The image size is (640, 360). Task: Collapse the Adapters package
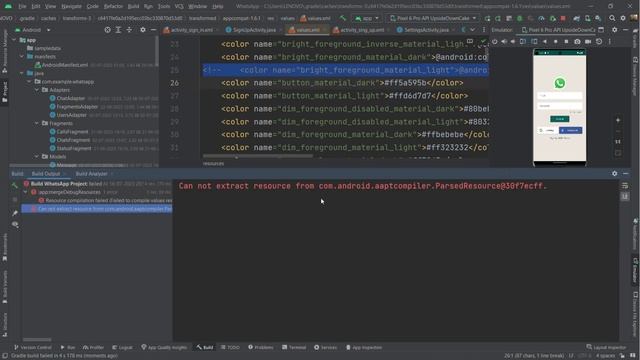37,90
